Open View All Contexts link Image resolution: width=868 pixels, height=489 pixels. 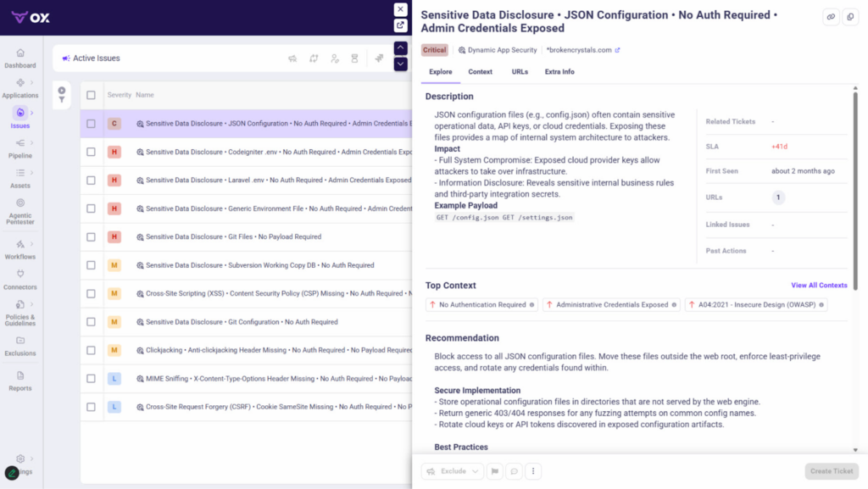coord(819,286)
